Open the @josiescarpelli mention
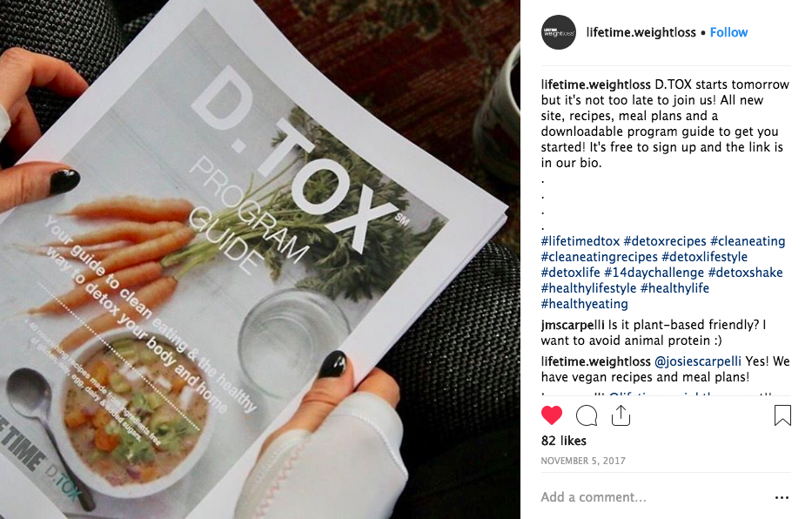812x519 pixels. tap(697, 361)
